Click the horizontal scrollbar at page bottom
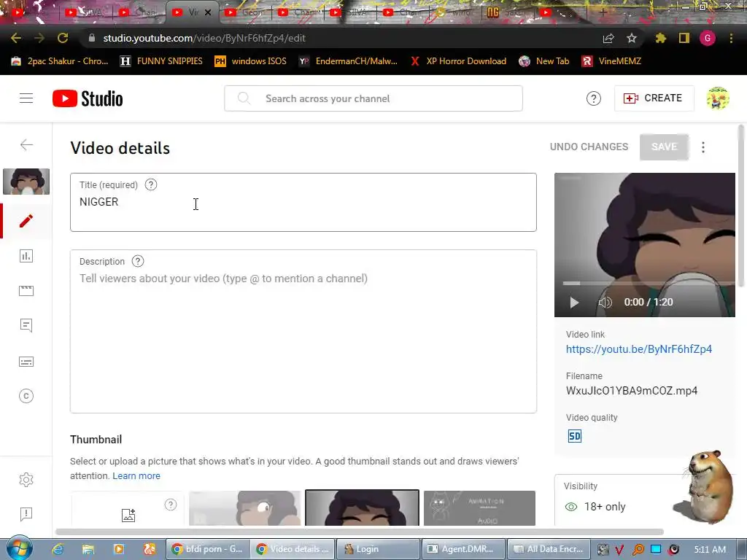This screenshot has width=747, height=560. click(360, 532)
